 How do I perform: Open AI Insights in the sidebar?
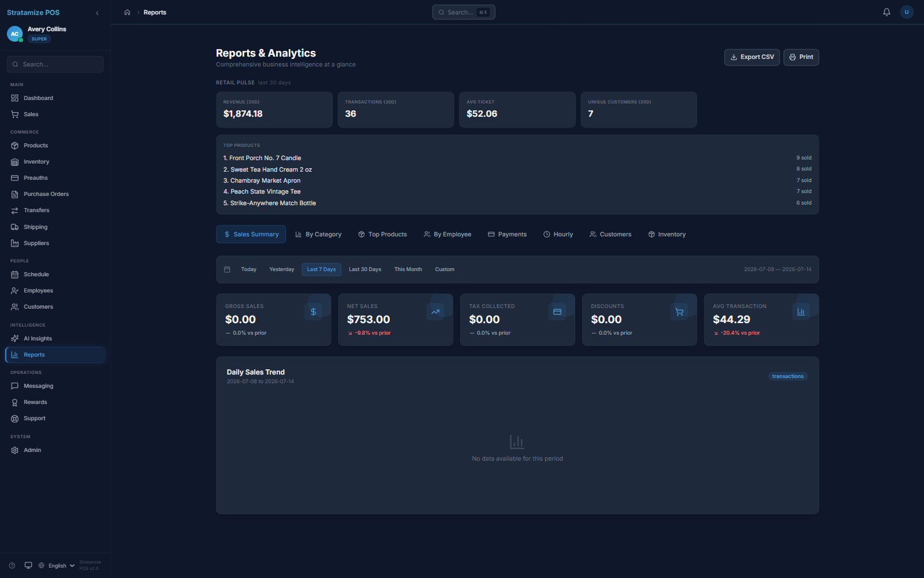[x=55, y=339]
